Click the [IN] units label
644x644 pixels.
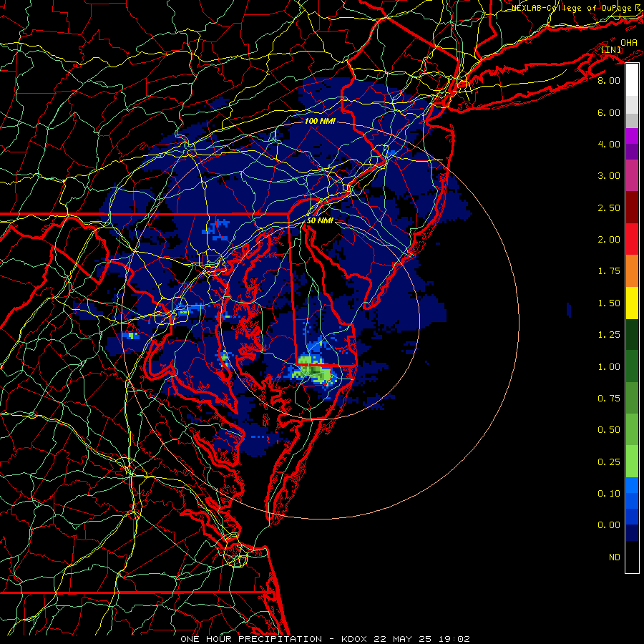[x=611, y=49]
